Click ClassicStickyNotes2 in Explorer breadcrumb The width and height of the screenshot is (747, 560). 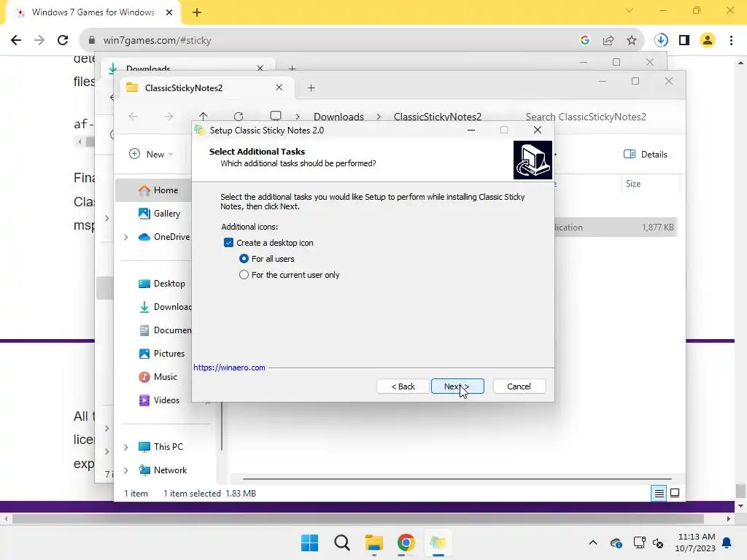(x=438, y=117)
